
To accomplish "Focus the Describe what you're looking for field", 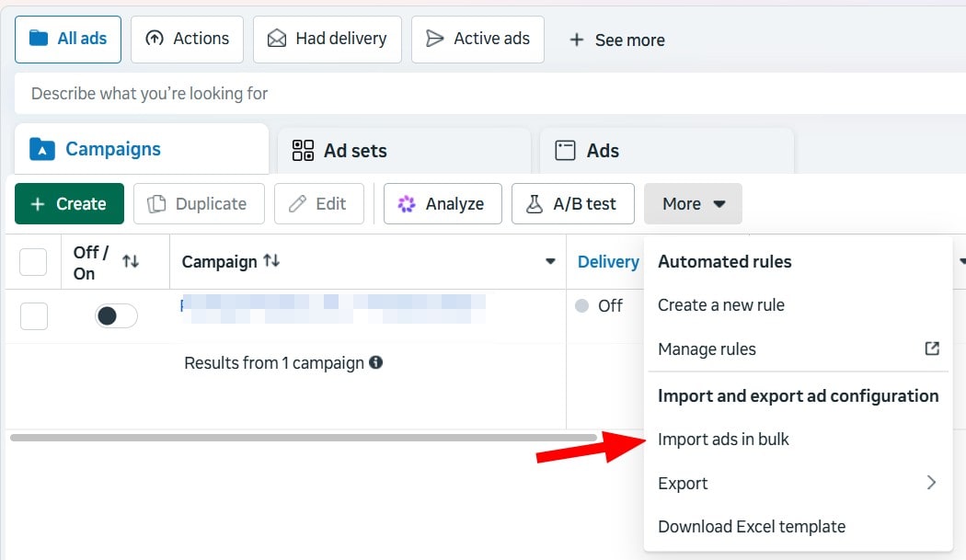I will (x=489, y=94).
